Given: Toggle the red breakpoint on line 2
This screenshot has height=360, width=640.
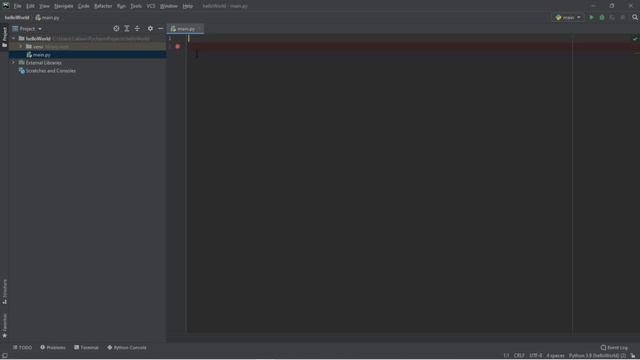Looking at the screenshot, I should (x=178, y=47).
